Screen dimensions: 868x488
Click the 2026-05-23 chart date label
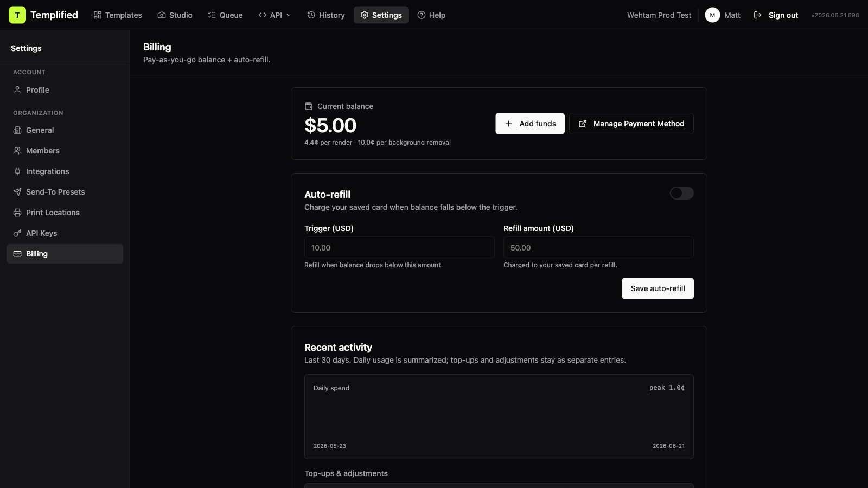point(330,446)
